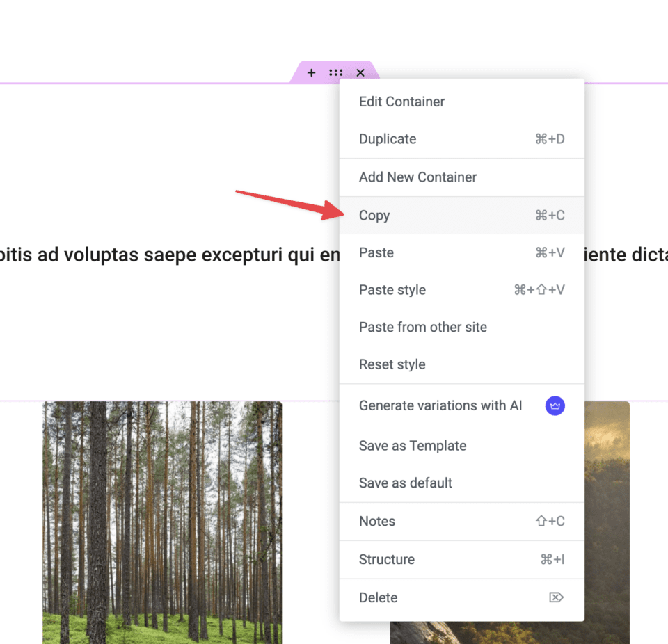This screenshot has height=644, width=668.
Task: Select the Paste style menu entry
Action: [x=392, y=290]
